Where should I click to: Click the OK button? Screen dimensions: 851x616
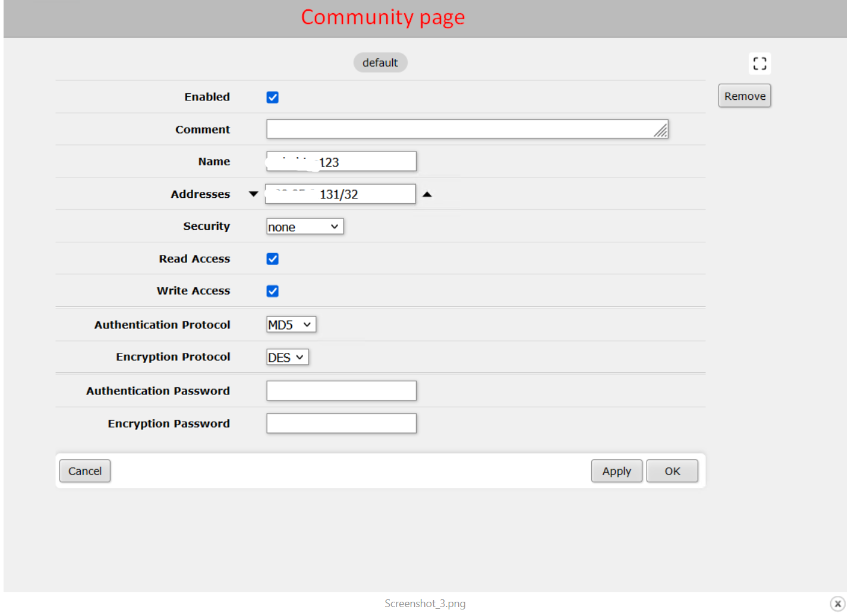click(672, 471)
